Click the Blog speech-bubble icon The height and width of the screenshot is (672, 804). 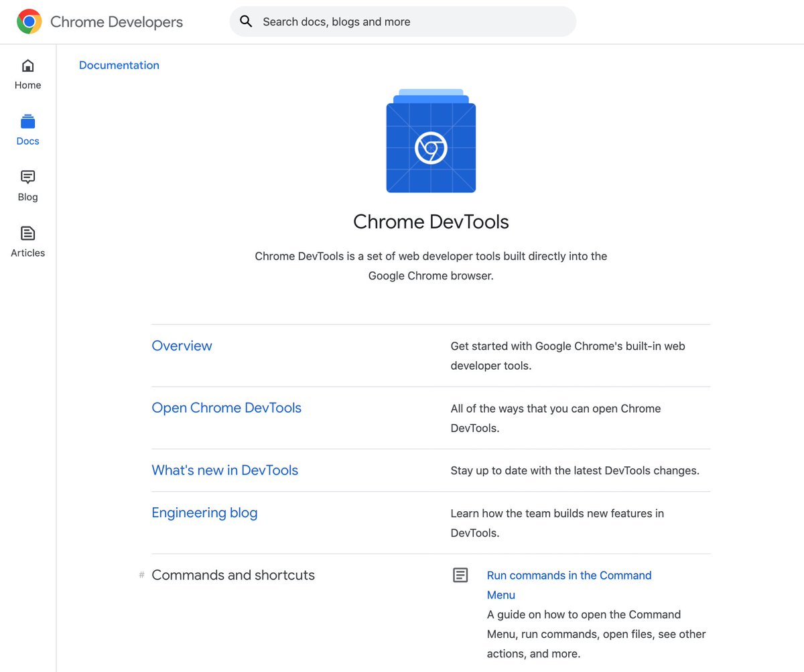[x=27, y=177]
